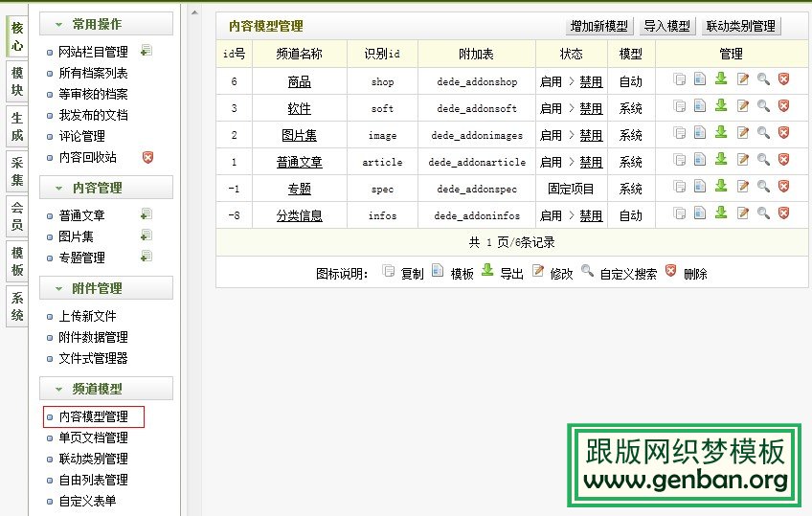812x516 pixels.
Task: Click the 导入模型 button
Action: tap(667, 26)
